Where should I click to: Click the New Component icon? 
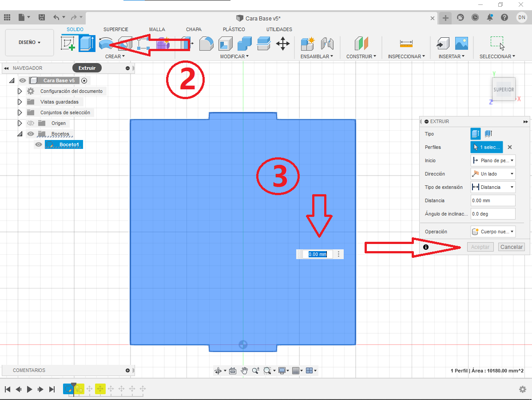[308, 44]
